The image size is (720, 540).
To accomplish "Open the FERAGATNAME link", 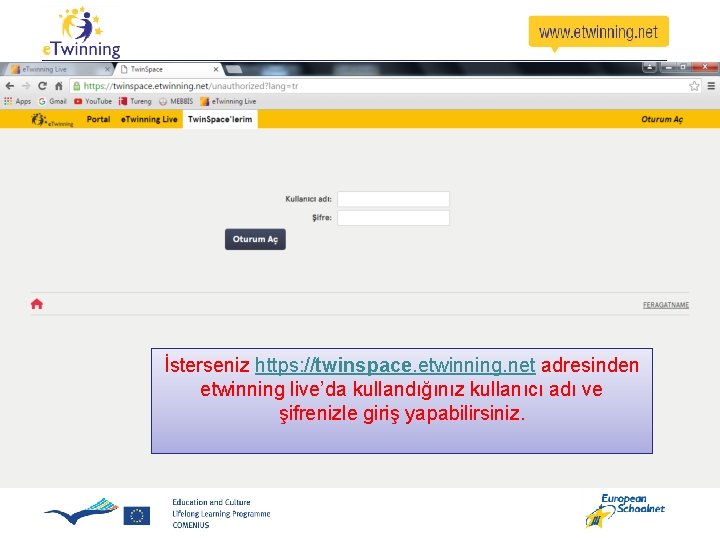I will pyautogui.click(x=666, y=305).
